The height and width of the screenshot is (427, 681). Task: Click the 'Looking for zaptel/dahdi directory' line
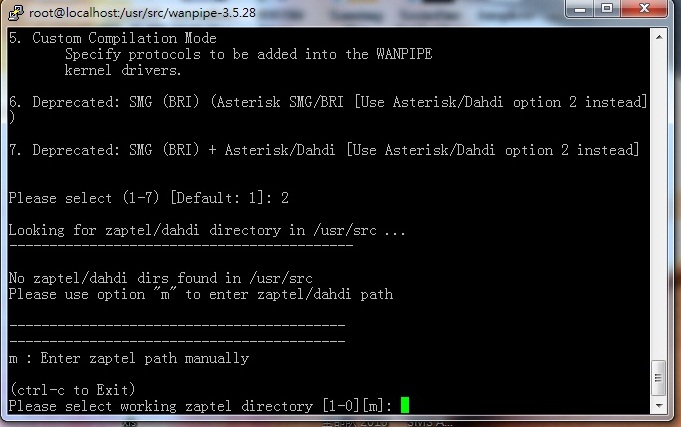tap(207, 230)
